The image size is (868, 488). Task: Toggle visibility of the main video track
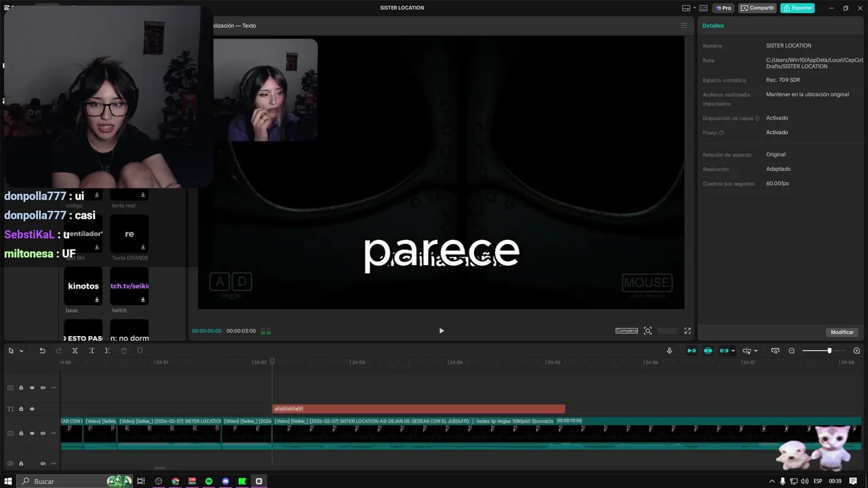(x=32, y=433)
